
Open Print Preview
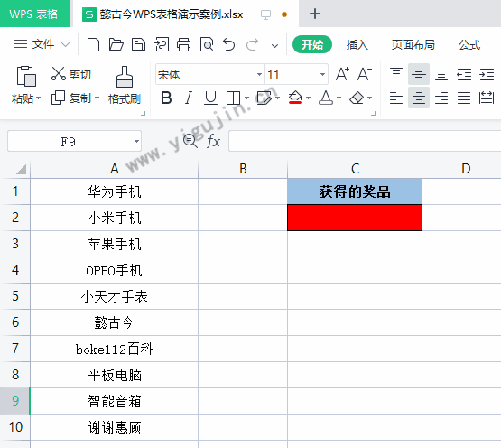point(207,44)
